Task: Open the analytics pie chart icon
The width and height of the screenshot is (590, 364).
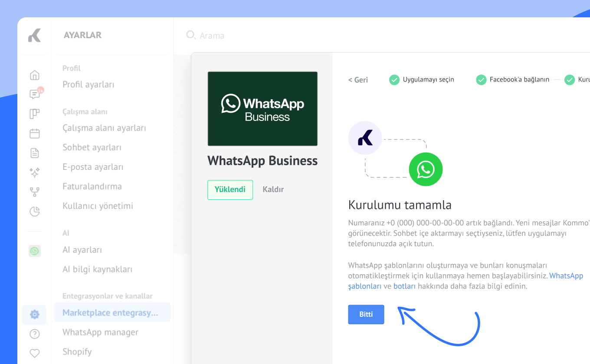Action: pyautogui.click(x=35, y=211)
